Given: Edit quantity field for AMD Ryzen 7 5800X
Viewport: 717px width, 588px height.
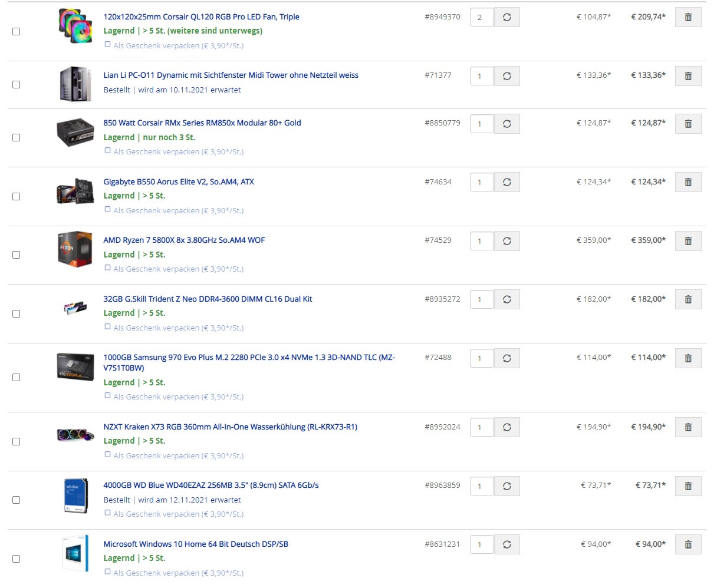Looking at the screenshot, I should point(482,241).
